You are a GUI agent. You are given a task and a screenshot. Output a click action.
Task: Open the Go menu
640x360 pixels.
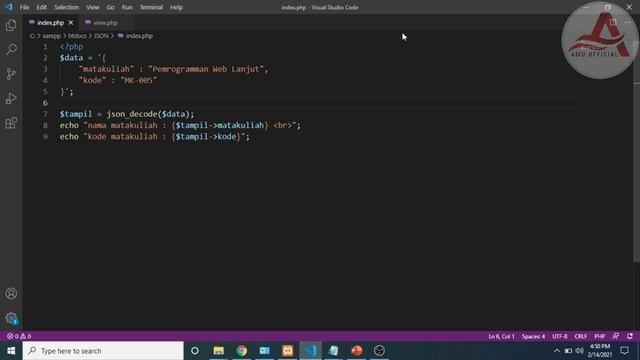point(110,7)
